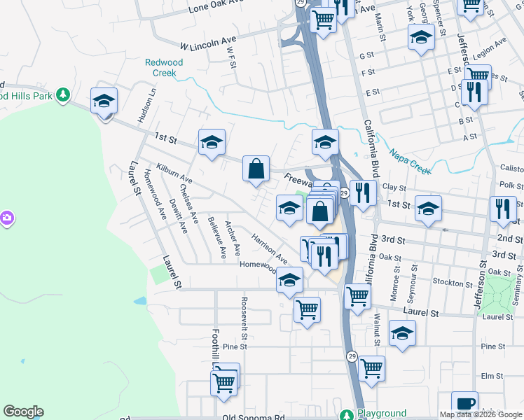Open the Google logo link
The image size is (524, 420).
click(23, 412)
